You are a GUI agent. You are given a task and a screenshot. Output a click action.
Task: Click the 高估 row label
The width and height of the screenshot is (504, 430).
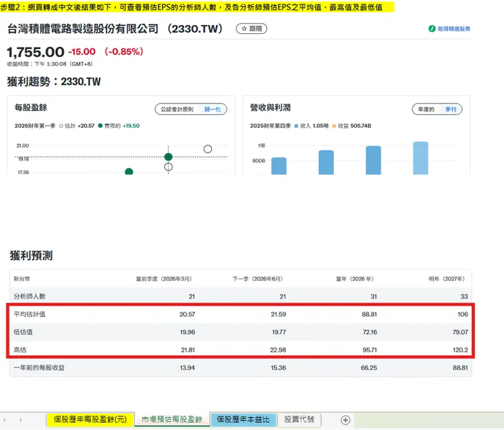click(20, 350)
